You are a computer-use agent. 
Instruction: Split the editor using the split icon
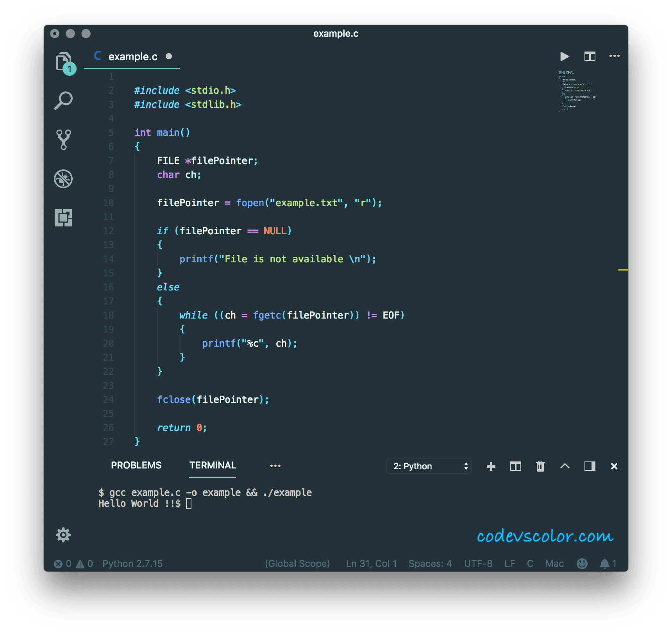[590, 56]
